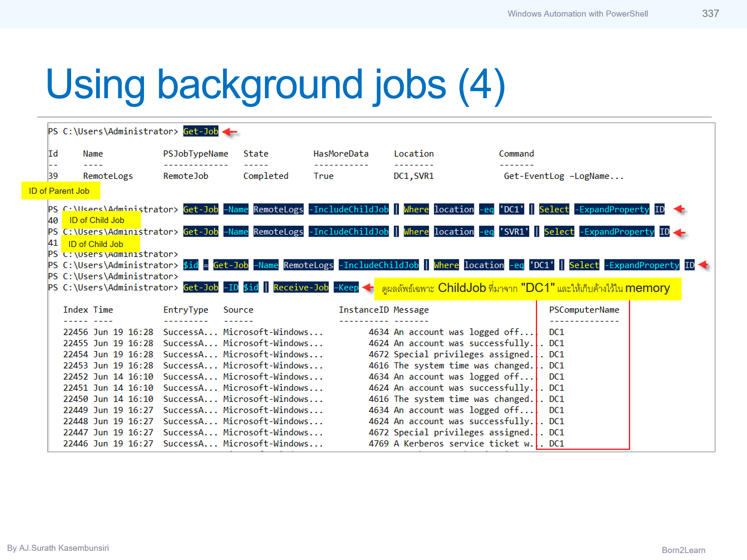
Task: Click the highlighted 'Get-Job' command in first prompt
Action: [x=201, y=131]
